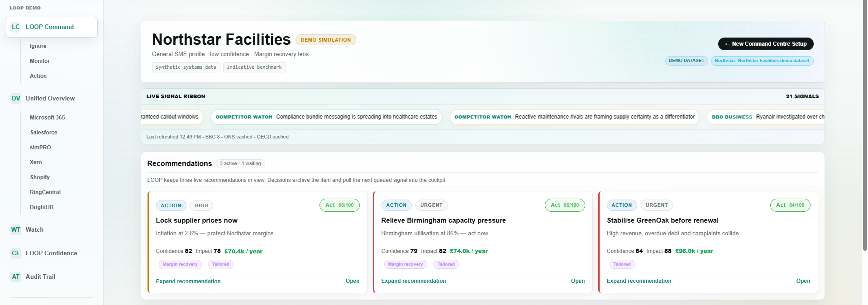Open RingCentral integration
Image resolution: width=868 pixels, height=305 pixels.
[x=45, y=192]
